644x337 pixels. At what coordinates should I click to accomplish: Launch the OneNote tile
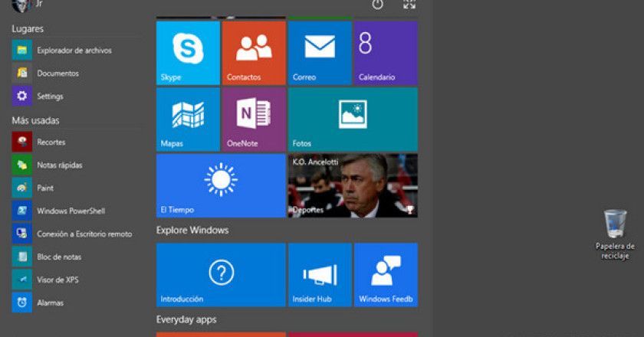254,119
